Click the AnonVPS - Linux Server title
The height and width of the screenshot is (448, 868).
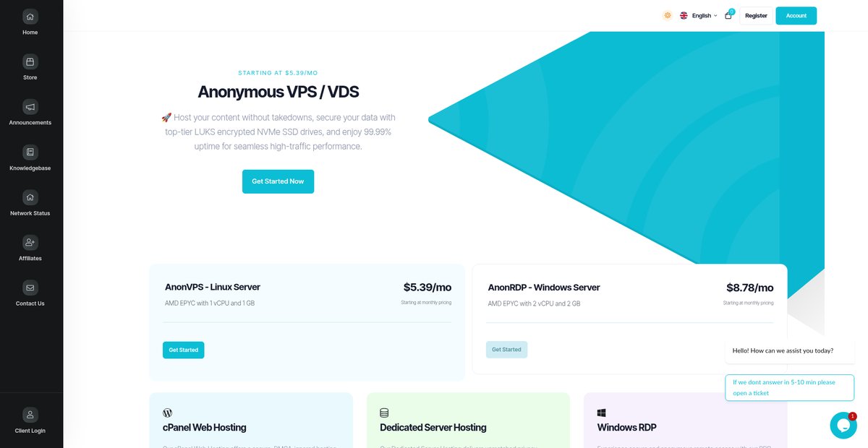(x=213, y=287)
